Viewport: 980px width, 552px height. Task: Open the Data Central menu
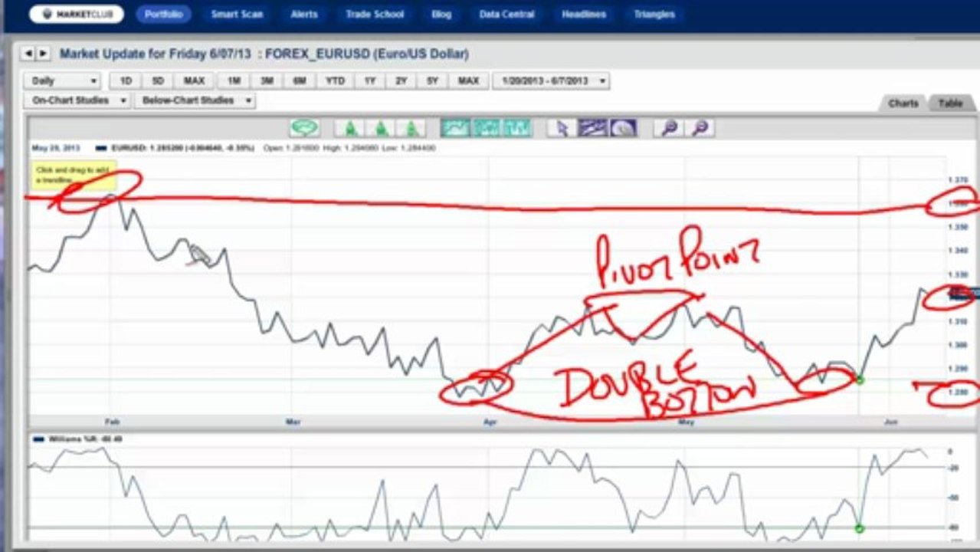pos(506,14)
